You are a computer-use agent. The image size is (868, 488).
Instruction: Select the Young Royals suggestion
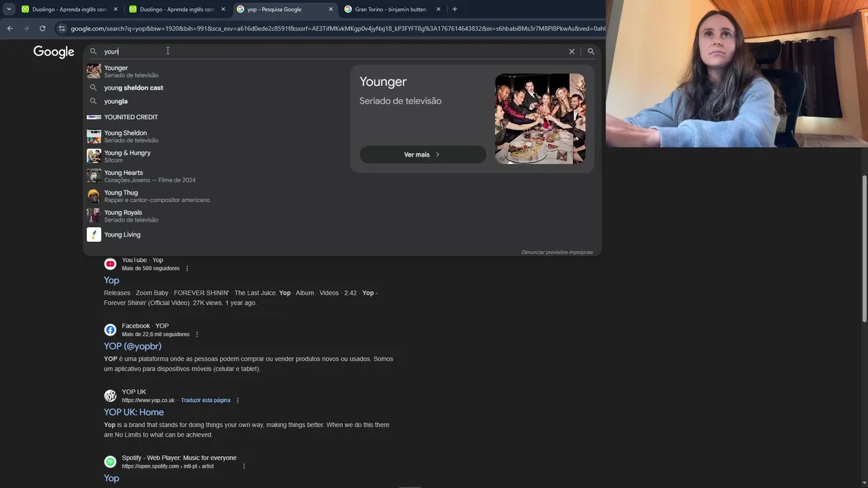(216, 216)
